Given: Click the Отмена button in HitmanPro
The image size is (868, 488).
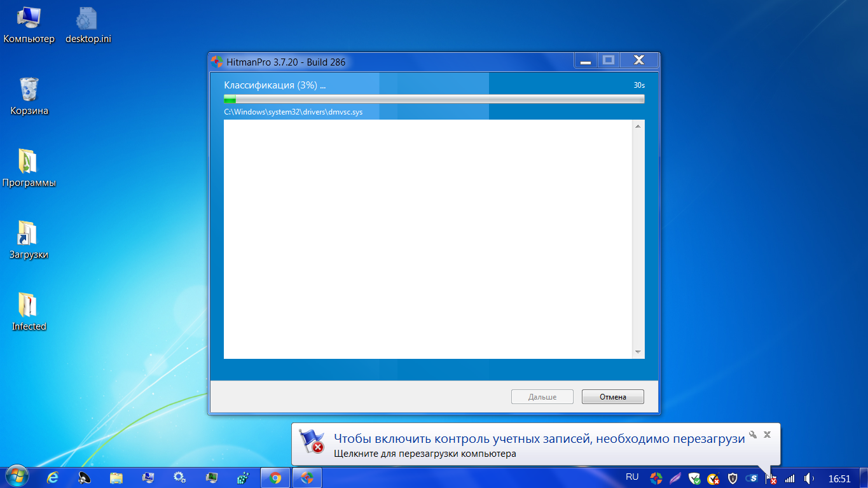Looking at the screenshot, I should pyautogui.click(x=613, y=396).
